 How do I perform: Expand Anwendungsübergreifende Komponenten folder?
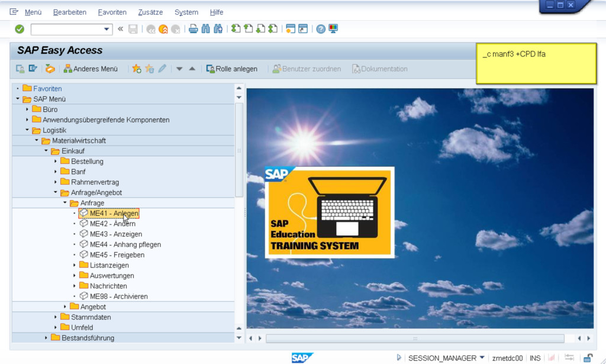point(27,120)
